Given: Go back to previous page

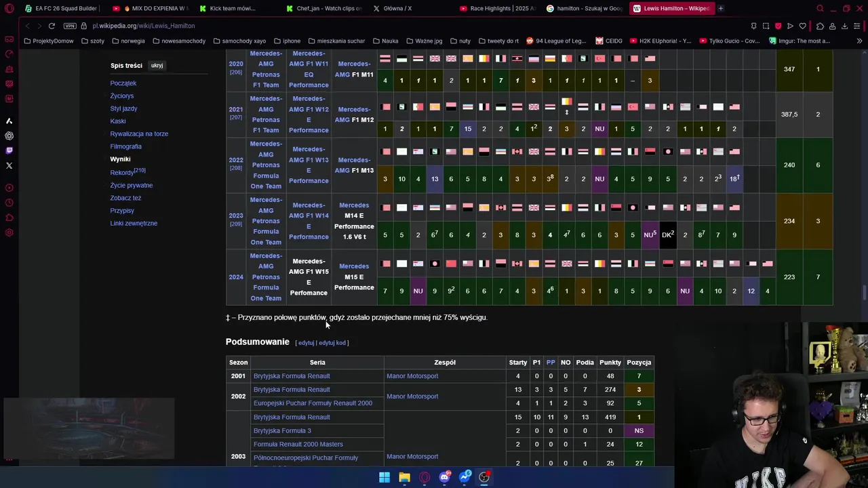Looking at the screenshot, I should point(27,26).
